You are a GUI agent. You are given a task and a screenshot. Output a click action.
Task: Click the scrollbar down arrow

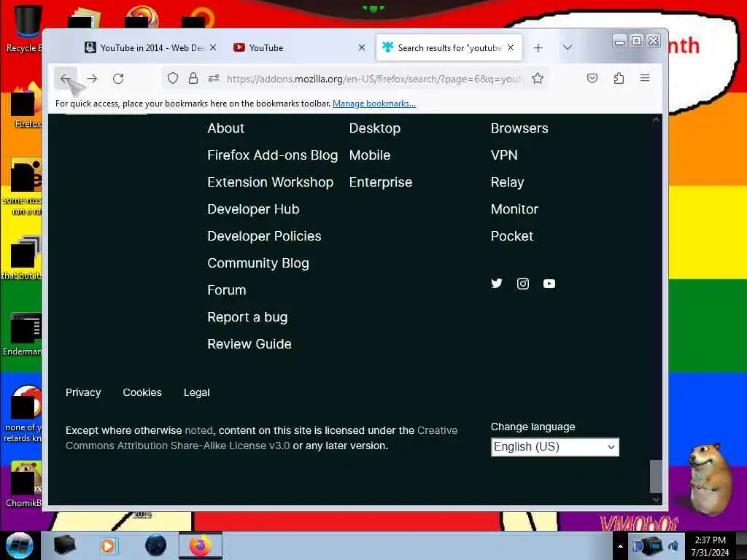pyautogui.click(x=656, y=499)
